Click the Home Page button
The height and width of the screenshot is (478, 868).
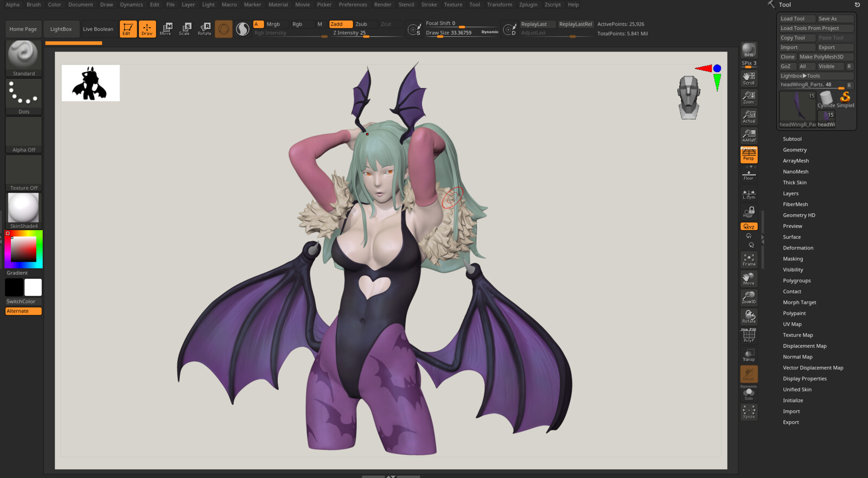tap(23, 29)
